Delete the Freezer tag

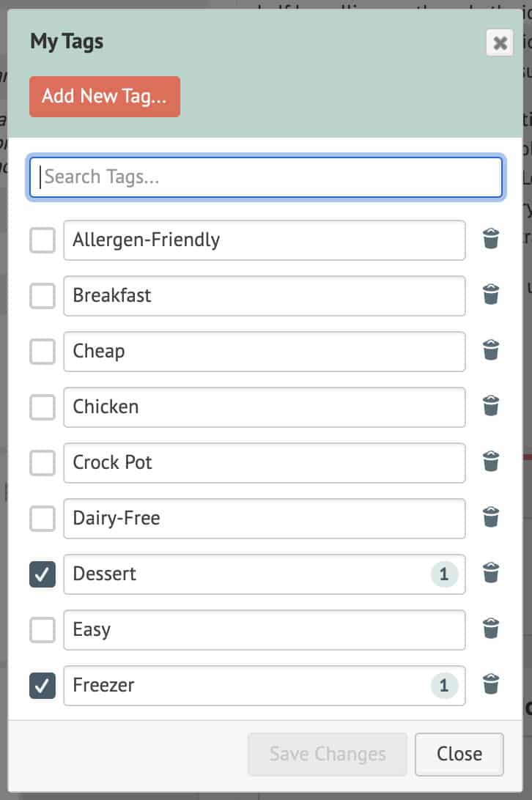click(x=491, y=685)
